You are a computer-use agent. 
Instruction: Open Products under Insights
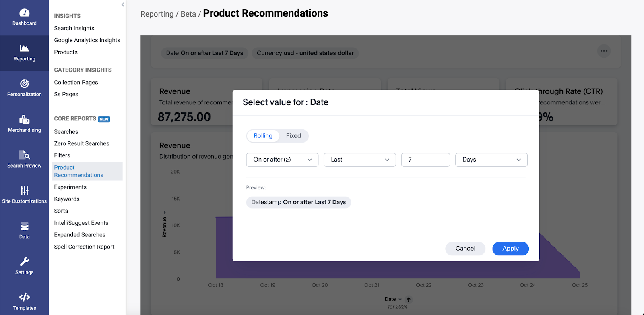point(66,52)
